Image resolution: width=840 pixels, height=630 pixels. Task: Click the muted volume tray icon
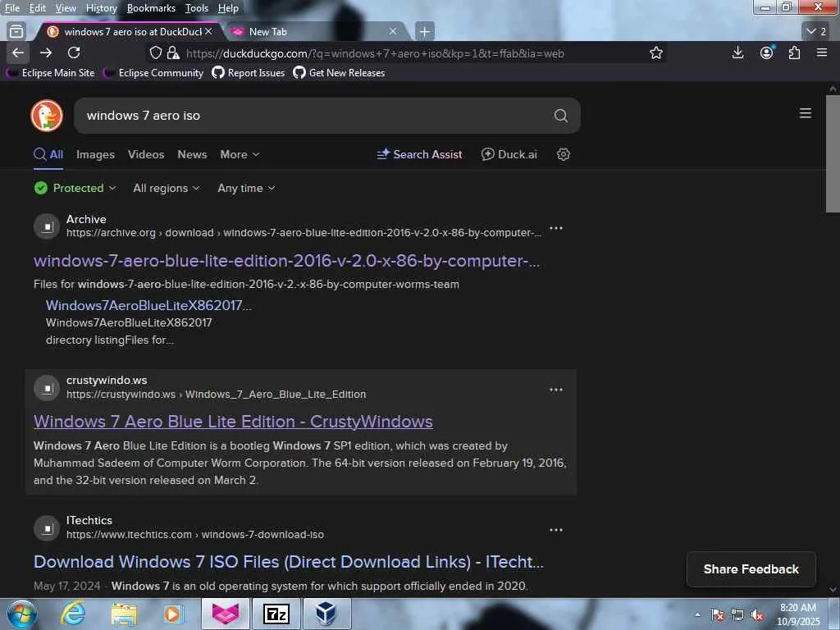coord(757,615)
